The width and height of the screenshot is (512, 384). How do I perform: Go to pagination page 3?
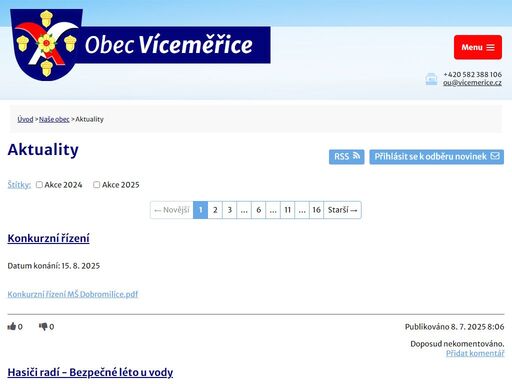230,210
